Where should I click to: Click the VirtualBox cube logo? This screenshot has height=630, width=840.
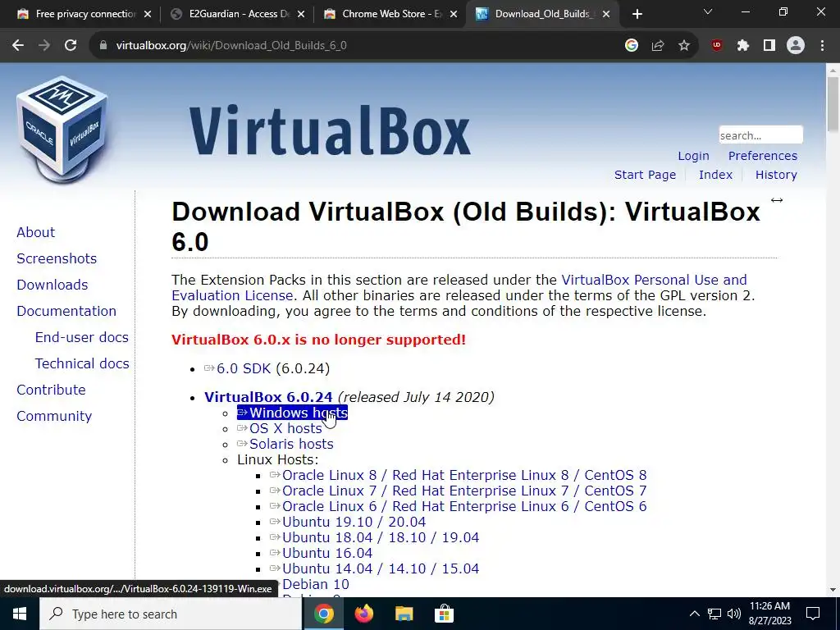[x=62, y=130]
